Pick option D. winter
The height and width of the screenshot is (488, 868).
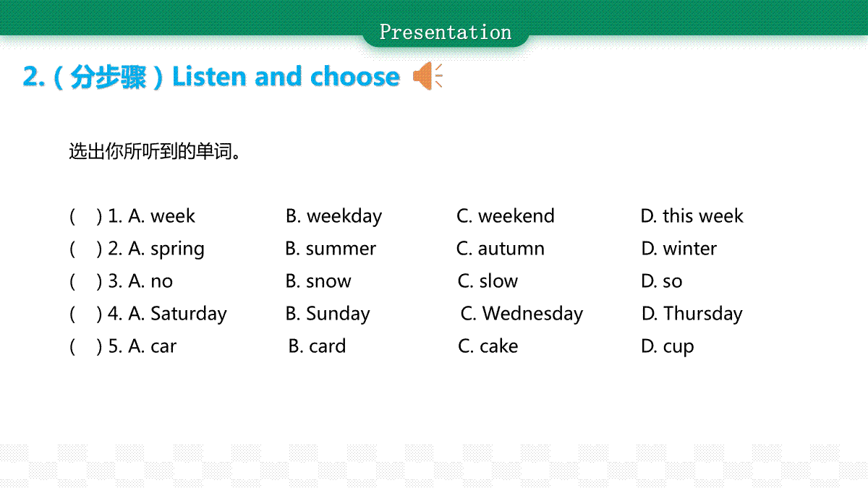point(678,249)
